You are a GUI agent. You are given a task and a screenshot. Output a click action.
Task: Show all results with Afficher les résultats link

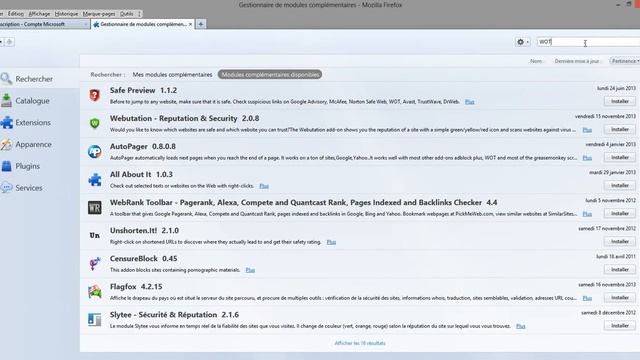coord(360,343)
